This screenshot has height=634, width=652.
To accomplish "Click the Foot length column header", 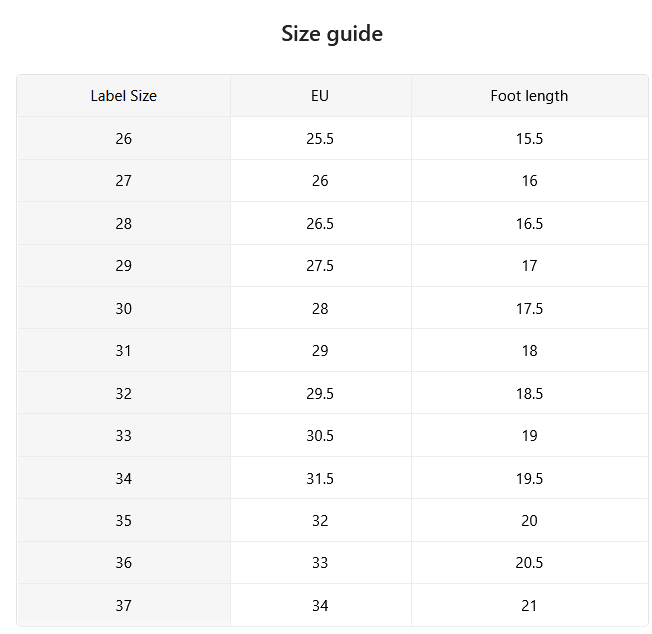I will pyautogui.click(x=529, y=96).
